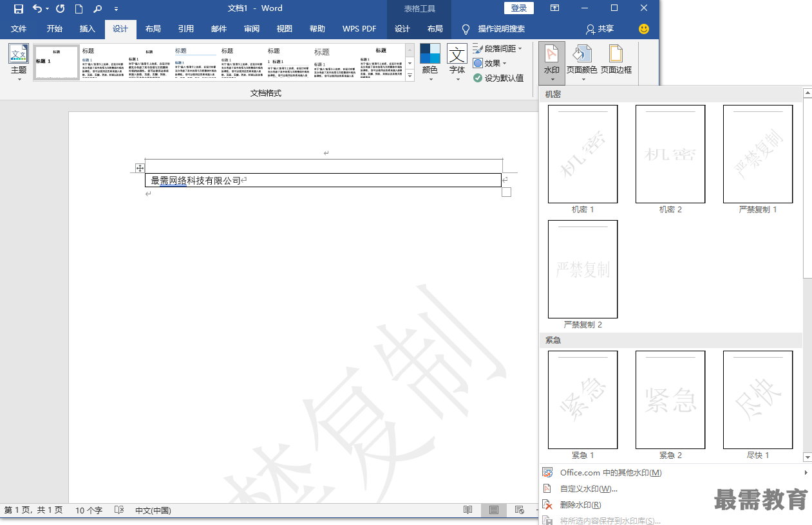Click the Undo arrow icon
The image size is (812, 525).
37,8
